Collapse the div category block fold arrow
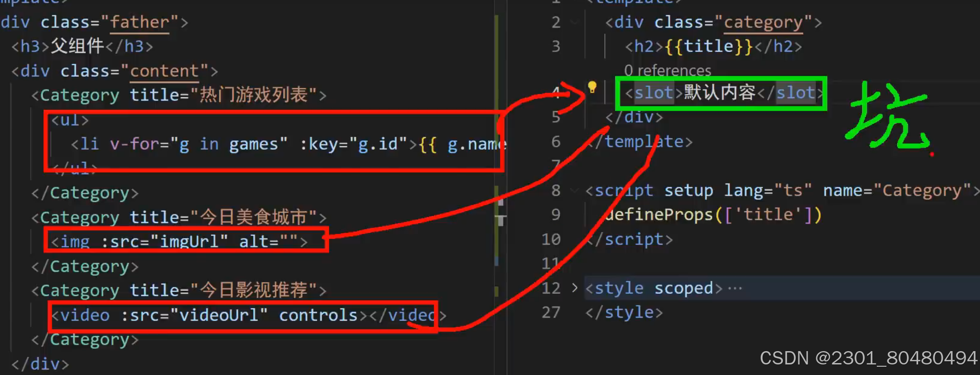This screenshot has height=375, width=980. pyautogui.click(x=575, y=22)
